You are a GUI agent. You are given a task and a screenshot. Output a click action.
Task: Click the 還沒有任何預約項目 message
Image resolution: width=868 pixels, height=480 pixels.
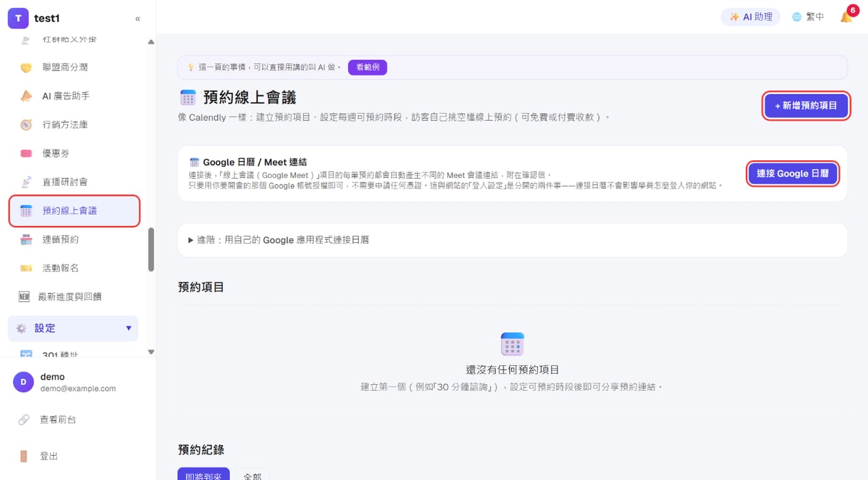click(x=512, y=370)
